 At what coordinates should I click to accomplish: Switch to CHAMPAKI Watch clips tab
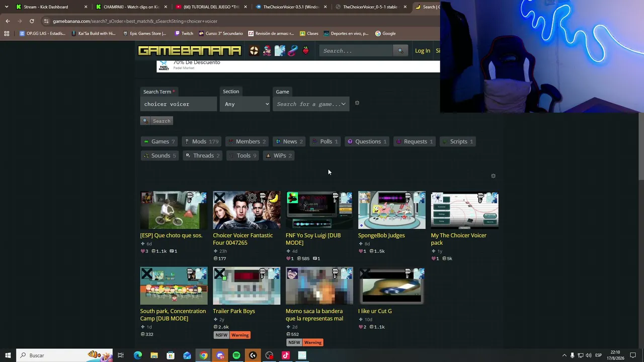tap(132, 7)
